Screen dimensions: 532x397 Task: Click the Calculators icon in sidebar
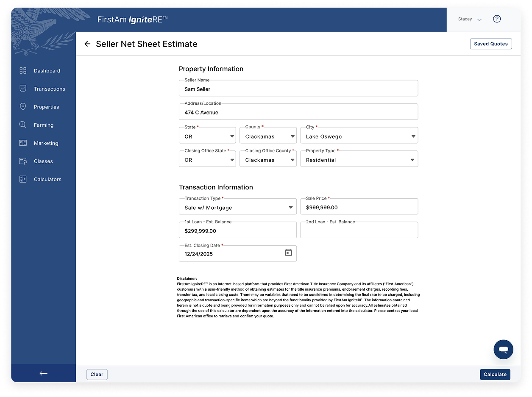tap(23, 179)
